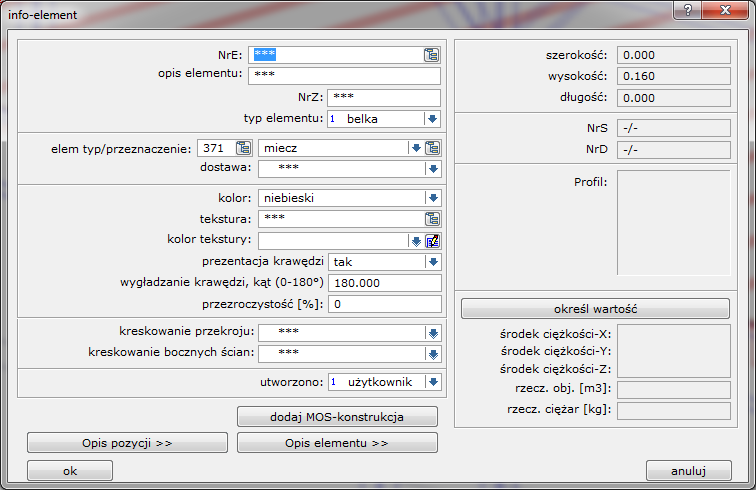Open the tekstura browse icon
756x490 pixels.
click(x=432, y=219)
